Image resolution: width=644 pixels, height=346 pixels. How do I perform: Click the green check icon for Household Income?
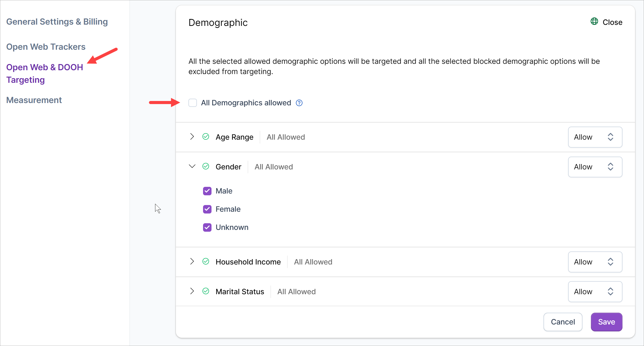pyautogui.click(x=206, y=261)
